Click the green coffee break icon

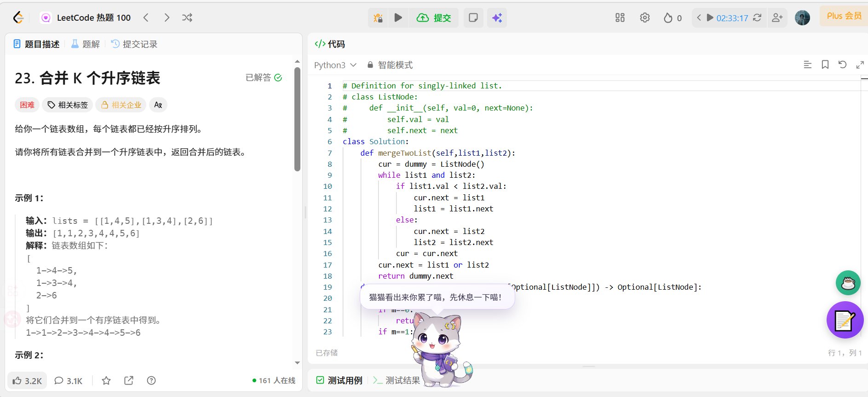coord(848,283)
